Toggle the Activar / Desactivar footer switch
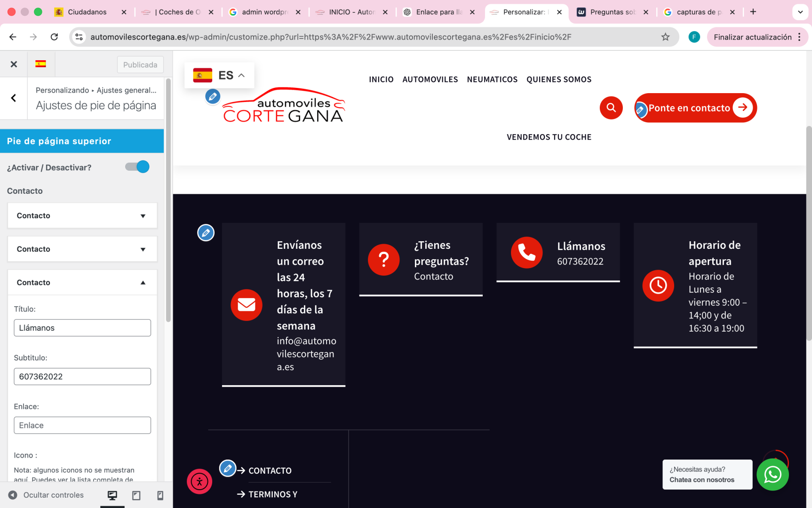The width and height of the screenshot is (812, 508). [x=137, y=167]
